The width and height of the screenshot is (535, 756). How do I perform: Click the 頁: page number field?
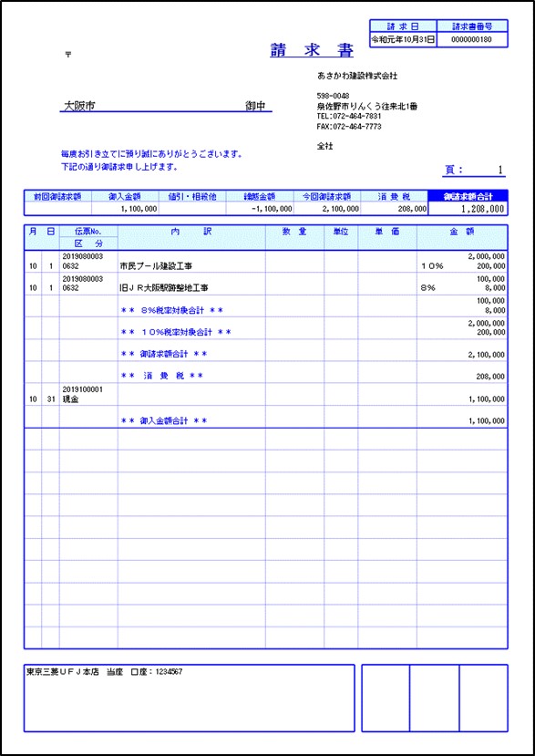click(x=474, y=170)
